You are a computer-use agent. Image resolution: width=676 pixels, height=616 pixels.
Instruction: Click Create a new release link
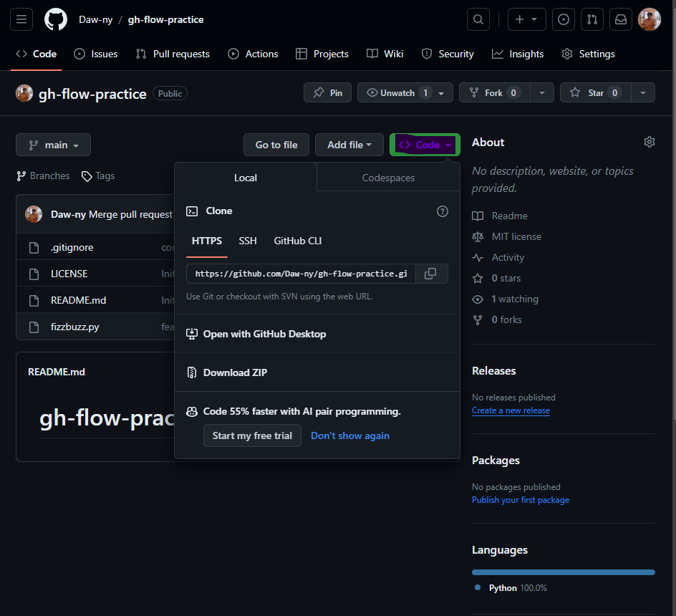[511, 410]
